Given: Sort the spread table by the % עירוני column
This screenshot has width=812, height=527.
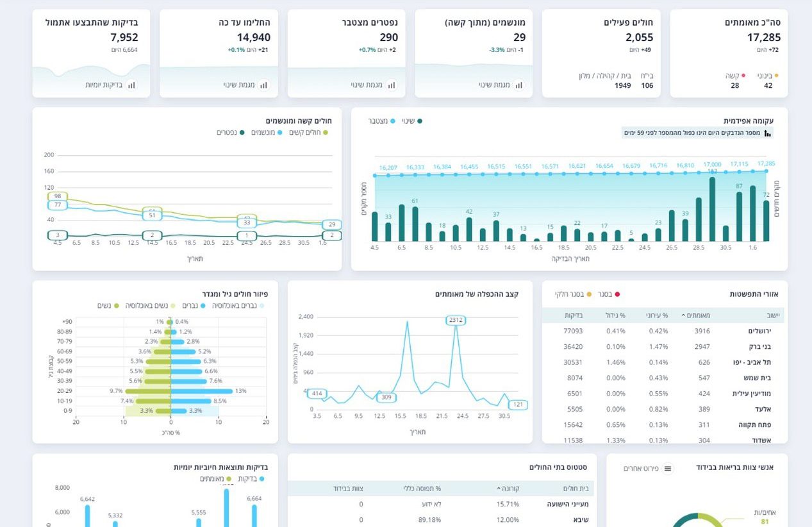Looking at the screenshot, I should pyautogui.click(x=656, y=315).
